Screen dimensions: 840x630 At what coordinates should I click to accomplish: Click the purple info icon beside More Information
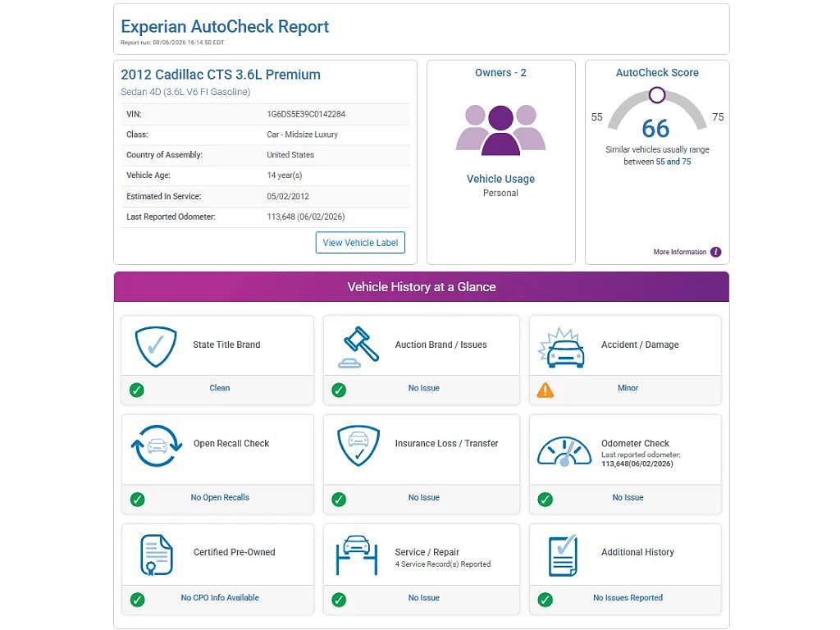[x=715, y=252]
